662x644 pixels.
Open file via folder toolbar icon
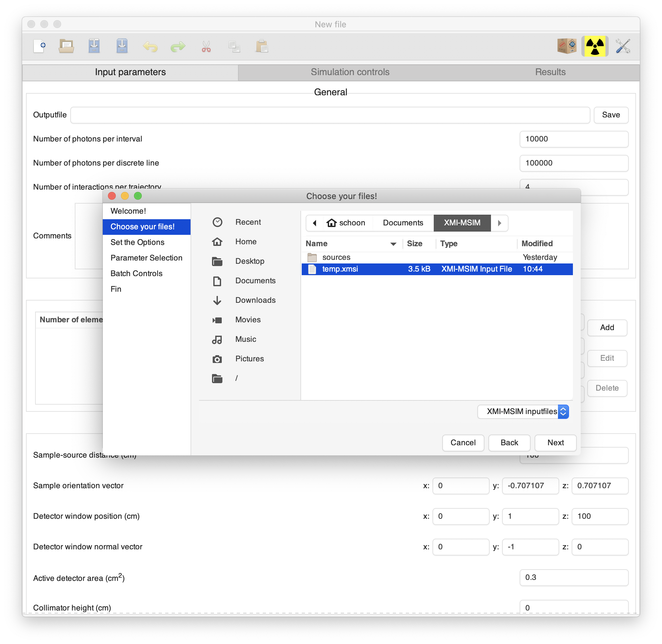[x=66, y=46]
